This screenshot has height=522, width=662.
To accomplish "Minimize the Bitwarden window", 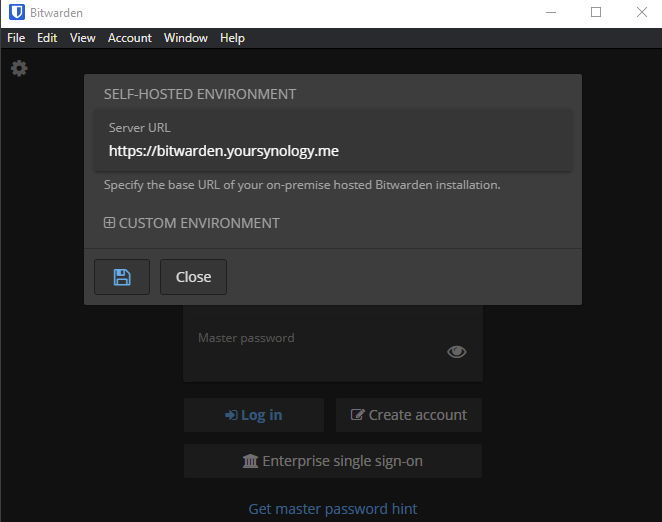I will [x=551, y=12].
